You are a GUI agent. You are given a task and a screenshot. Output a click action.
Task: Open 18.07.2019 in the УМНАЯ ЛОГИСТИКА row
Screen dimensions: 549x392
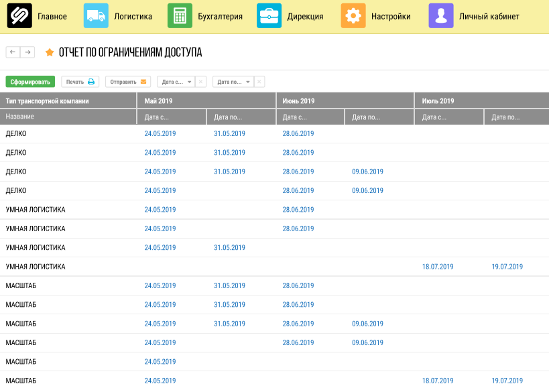(438, 267)
